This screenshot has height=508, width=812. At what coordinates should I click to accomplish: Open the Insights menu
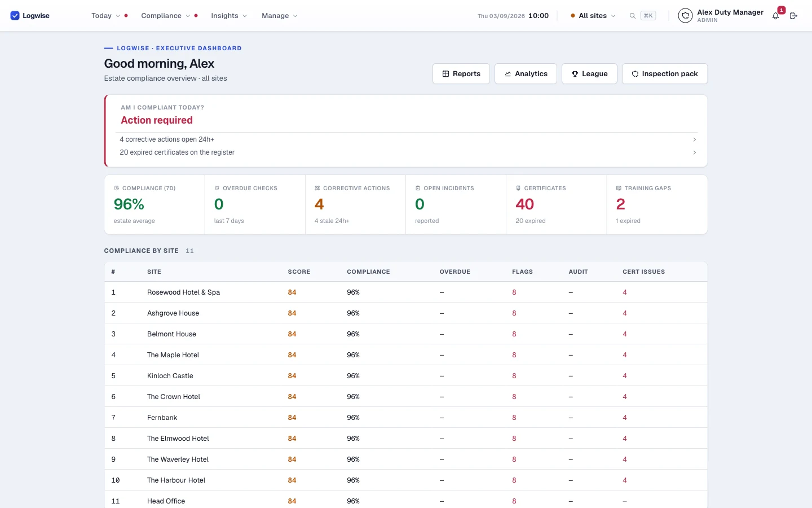229,16
